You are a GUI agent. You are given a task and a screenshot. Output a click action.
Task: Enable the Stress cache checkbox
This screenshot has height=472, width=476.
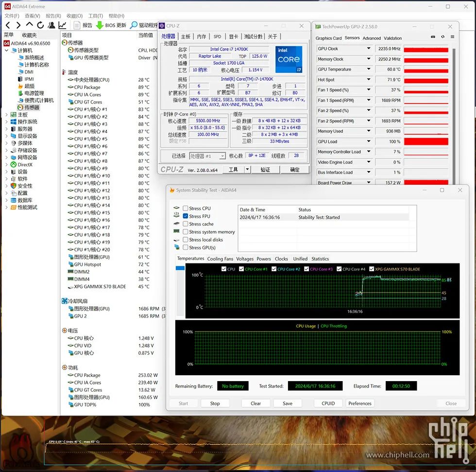185,224
